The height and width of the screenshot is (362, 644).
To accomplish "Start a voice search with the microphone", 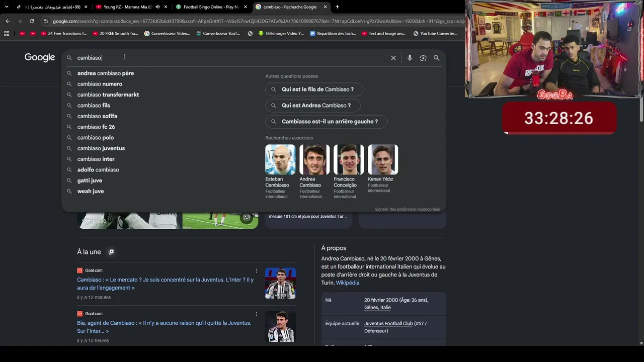I will tap(410, 58).
